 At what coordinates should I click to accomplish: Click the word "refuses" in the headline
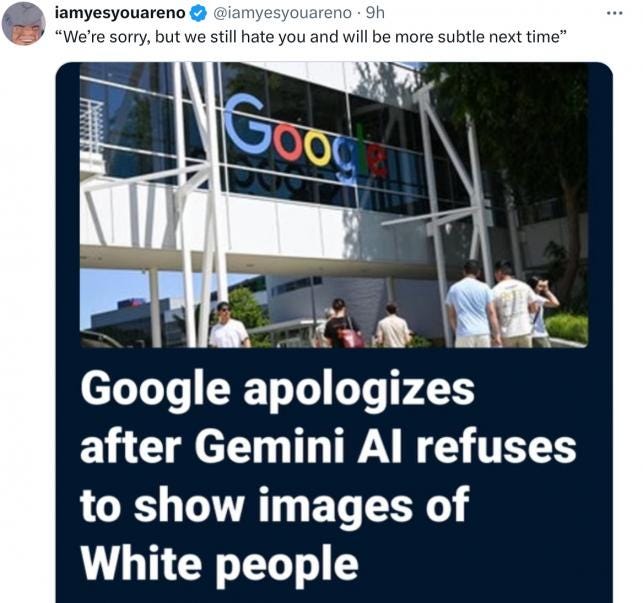point(497,446)
